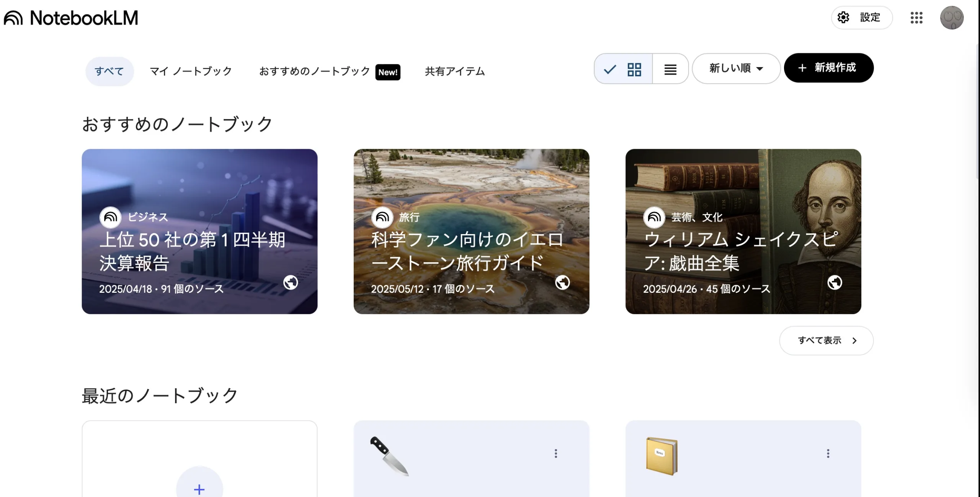The image size is (980, 497).
Task: Click 2025/05/12 · 17 個のソース text
Action: (x=433, y=289)
